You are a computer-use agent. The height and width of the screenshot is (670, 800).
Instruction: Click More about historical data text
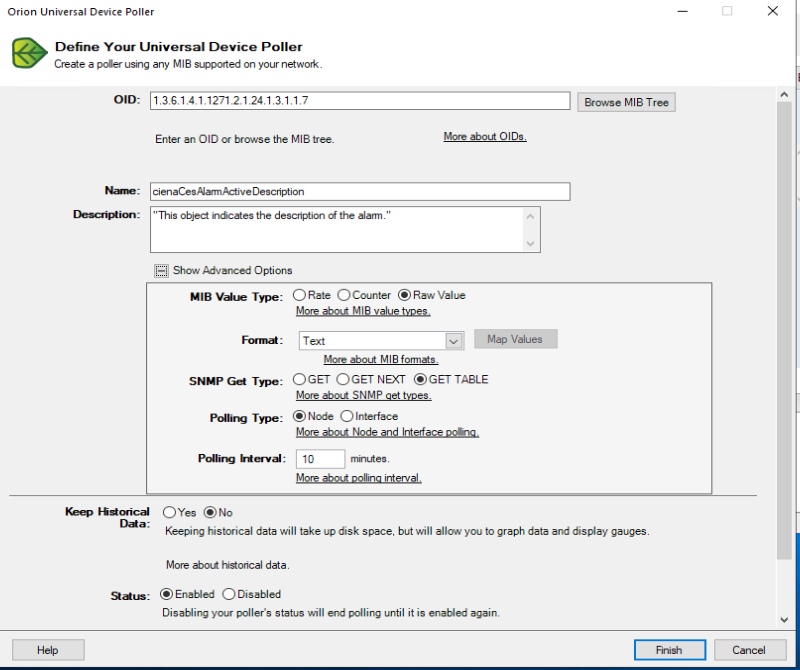(228, 565)
